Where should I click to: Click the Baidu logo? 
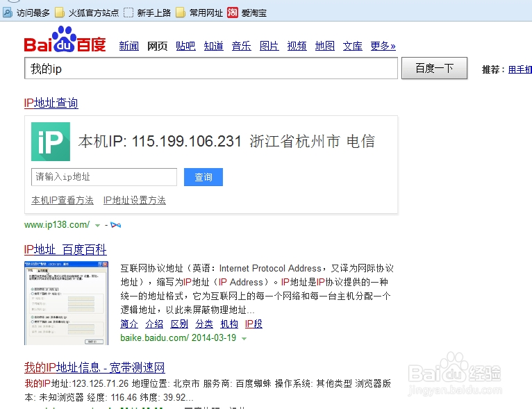coord(65,40)
